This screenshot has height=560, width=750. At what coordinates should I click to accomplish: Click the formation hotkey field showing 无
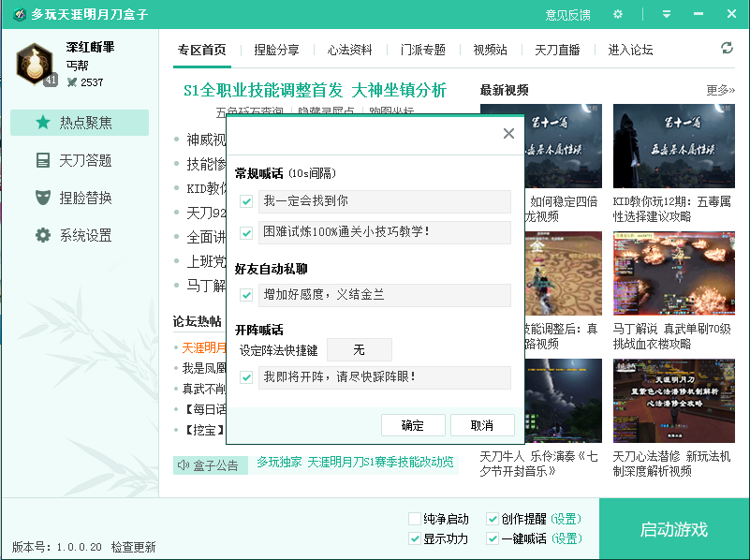click(x=359, y=350)
